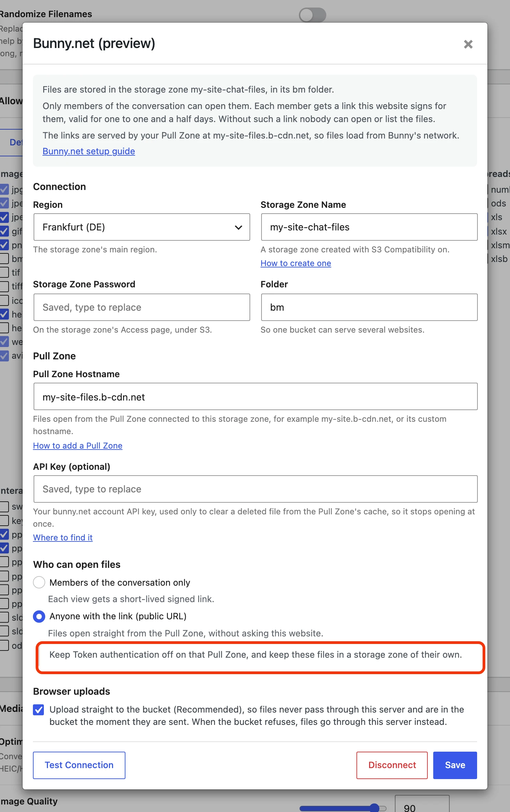Click the Folder field containing bm
Screen dimensions: 510x812
point(369,307)
